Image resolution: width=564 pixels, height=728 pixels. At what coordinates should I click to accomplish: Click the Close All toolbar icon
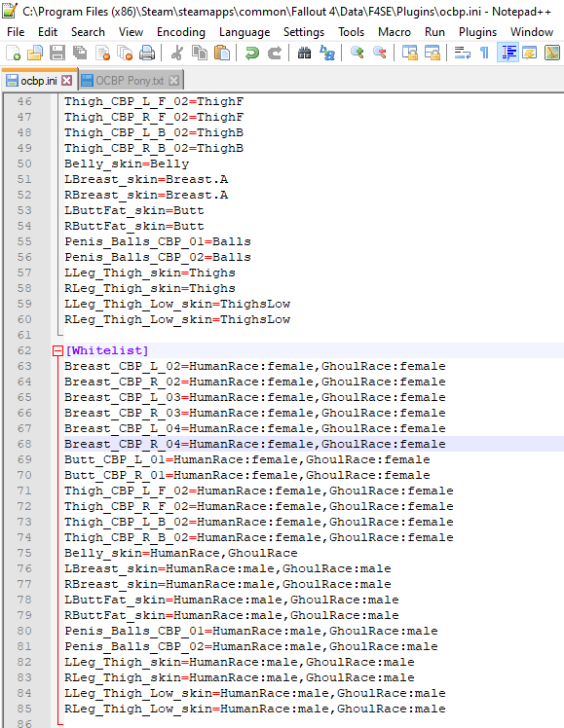125,53
